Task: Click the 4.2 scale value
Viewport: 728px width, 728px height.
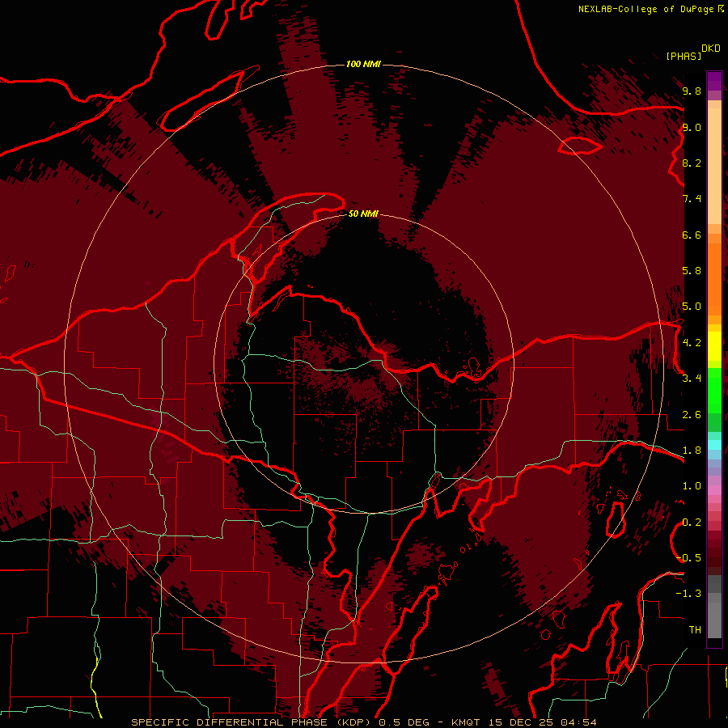Action: (x=692, y=343)
